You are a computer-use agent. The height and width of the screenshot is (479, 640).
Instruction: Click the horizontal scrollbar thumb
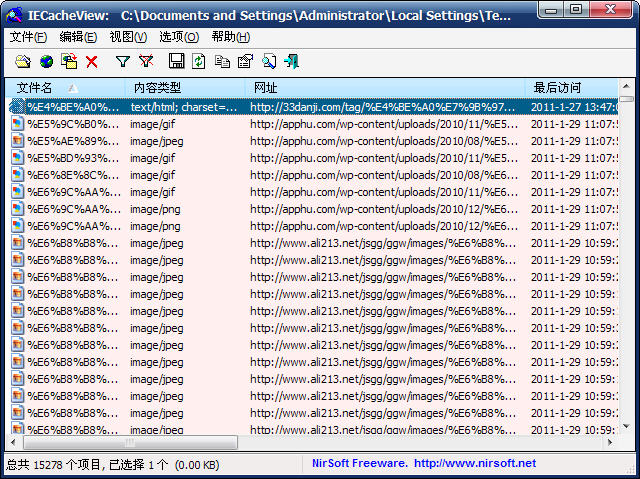pos(130,442)
